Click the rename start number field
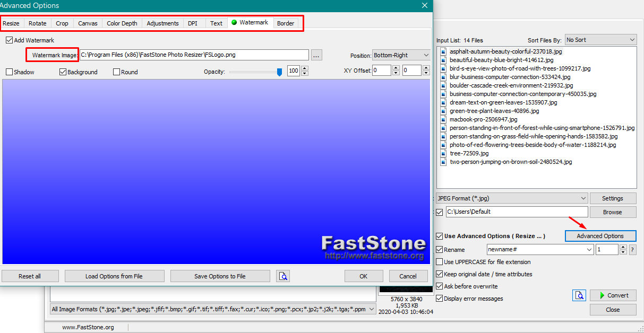Image resolution: width=644 pixels, height=333 pixels. (607, 250)
